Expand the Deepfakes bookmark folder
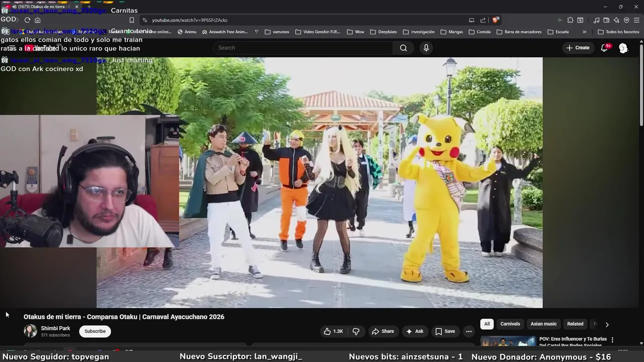 383,32
